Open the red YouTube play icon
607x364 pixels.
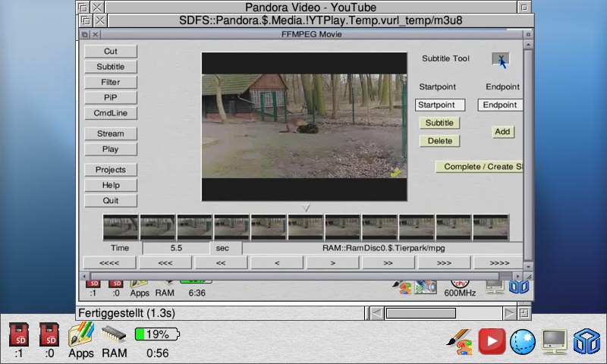pos(491,341)
